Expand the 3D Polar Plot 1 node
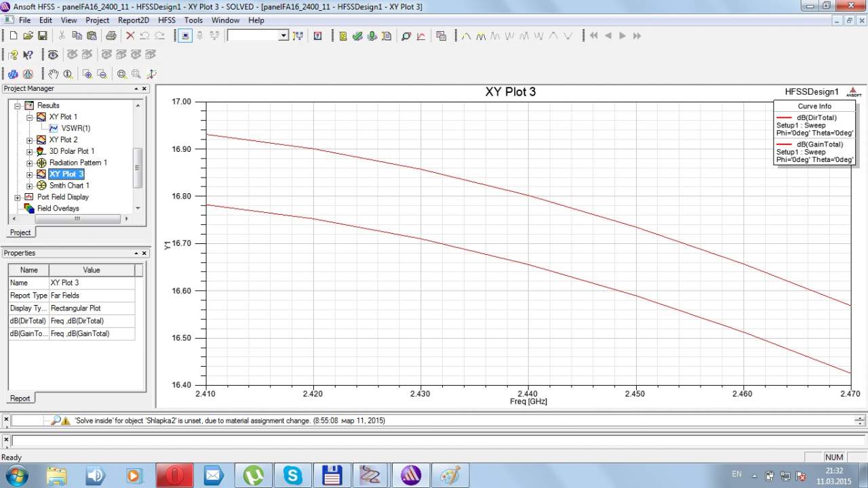The height and width of the screenshot is (488, 868). coord(30,152)
